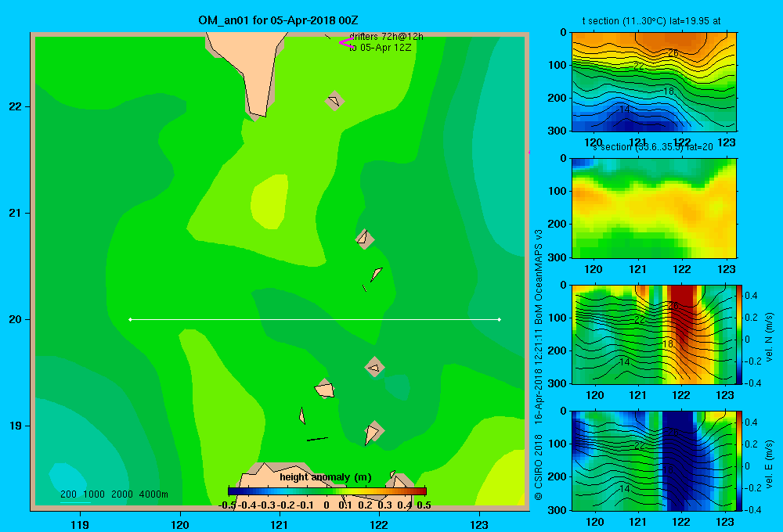Select the magenta drifter marker near the top
The image size is (783, 532).
pos(345,42)
